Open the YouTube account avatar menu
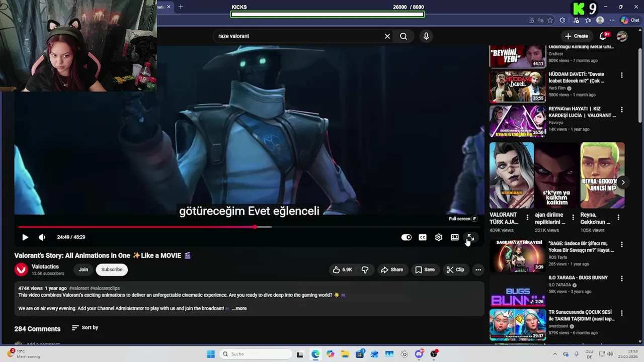 [x=622, y=36]
